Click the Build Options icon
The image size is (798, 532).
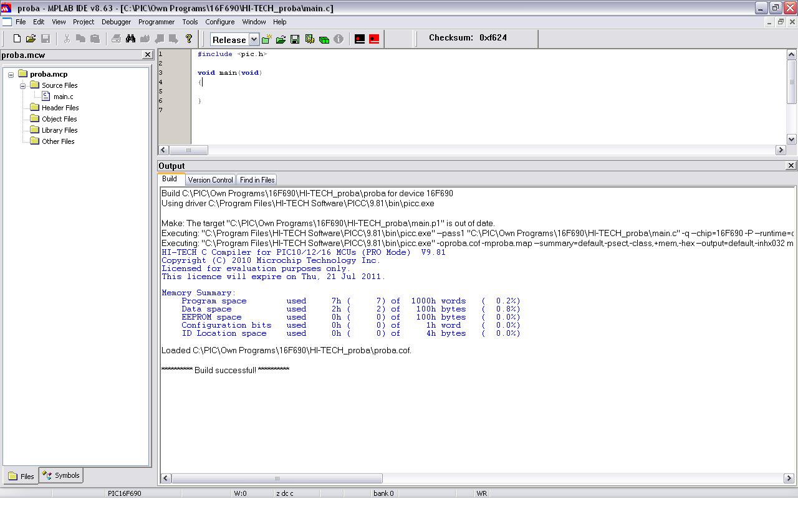309,39
